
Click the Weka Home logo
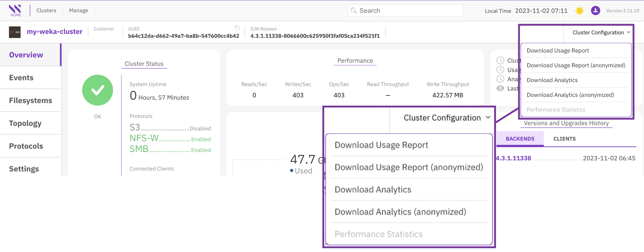pos(15,10)
